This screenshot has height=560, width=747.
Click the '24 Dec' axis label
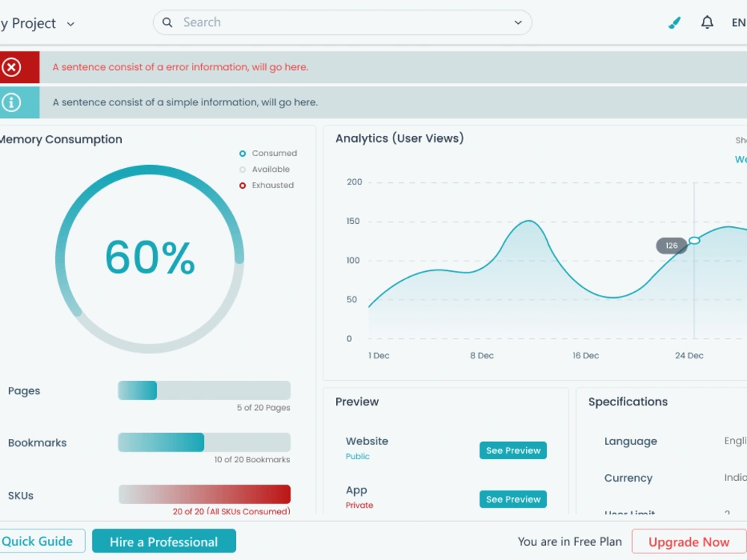point(689,355)
